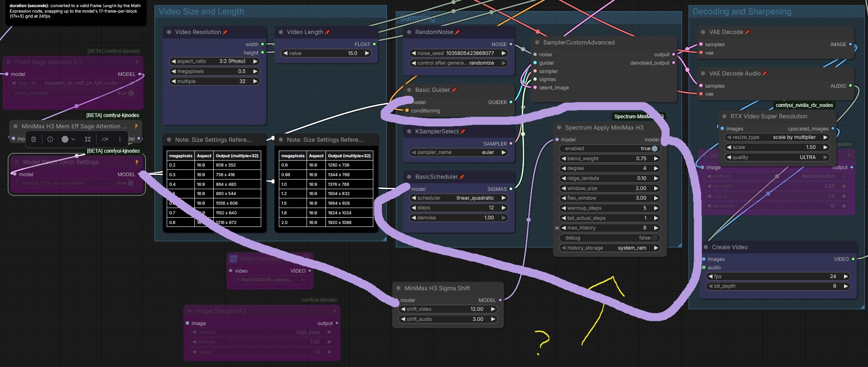
Task: Open node info from floating toolbar
Action: 50,139
